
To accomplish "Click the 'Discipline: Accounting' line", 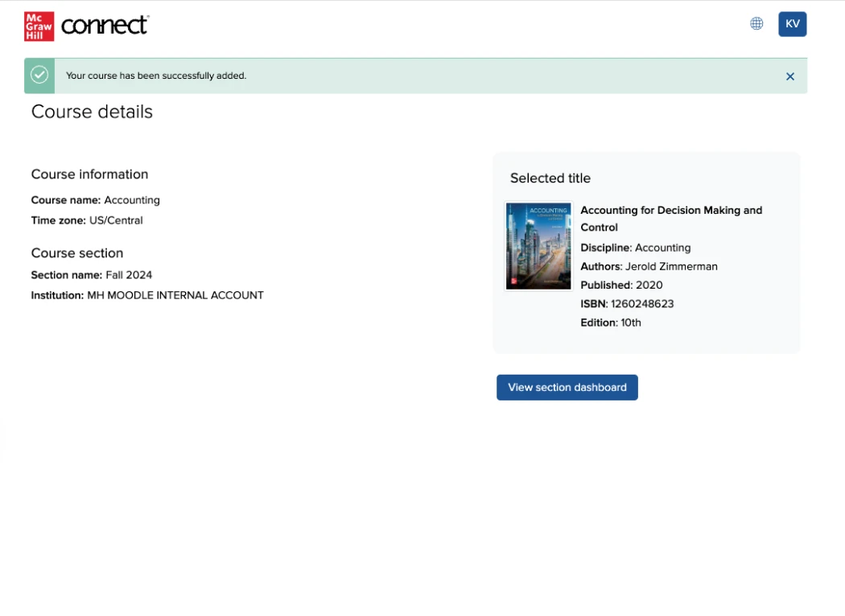I will [636, 248].
